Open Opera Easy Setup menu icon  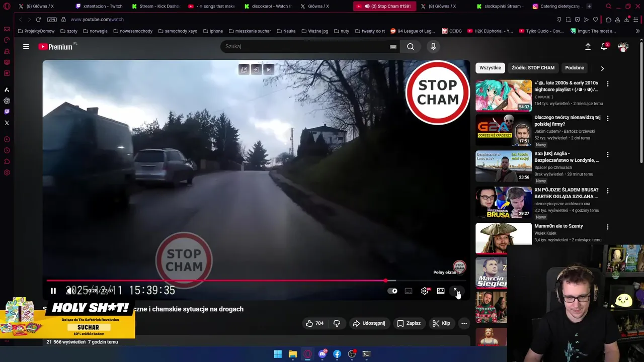(636, 20)
